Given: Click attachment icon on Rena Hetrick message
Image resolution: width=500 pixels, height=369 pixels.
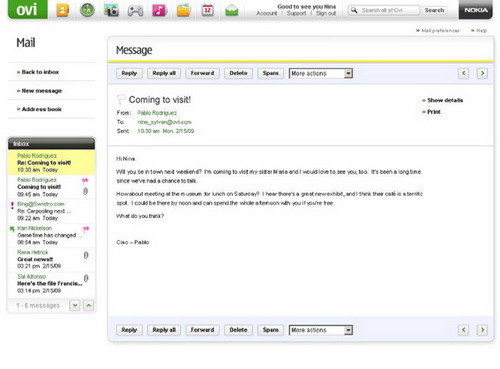Looking at the screenshot, I should pyautogui.click(x=86, y=255).
